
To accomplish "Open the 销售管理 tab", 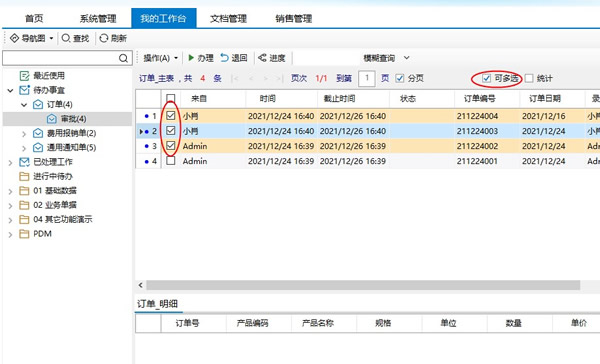I will tap(293, 18).
